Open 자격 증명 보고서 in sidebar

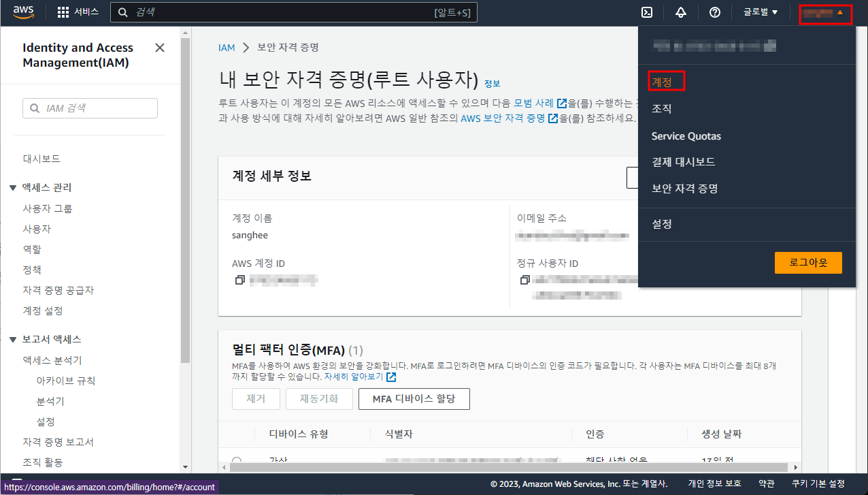coord(59,442)
